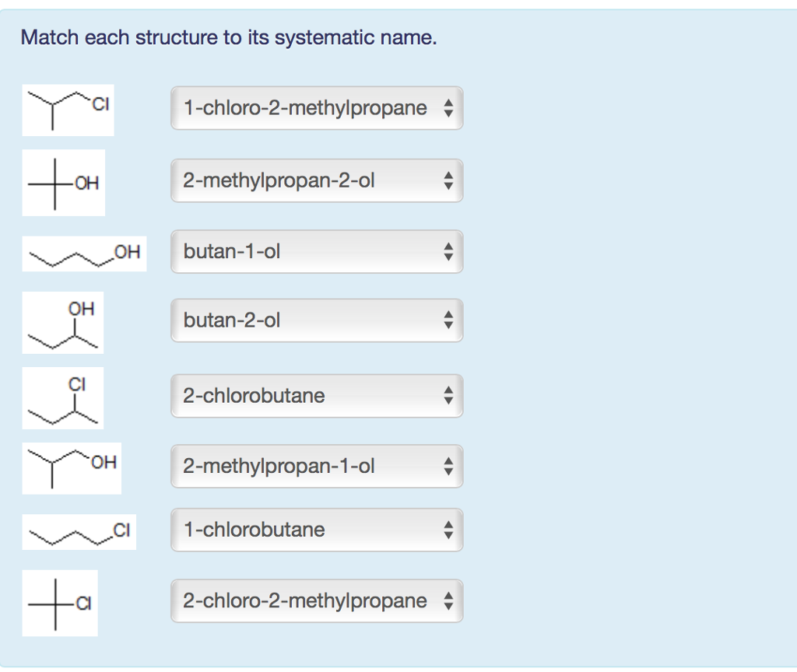Screen dimensions: 797x672
Task: Click the secondary chlorobutane structure with Cl on top
Action: pos(63,398)
